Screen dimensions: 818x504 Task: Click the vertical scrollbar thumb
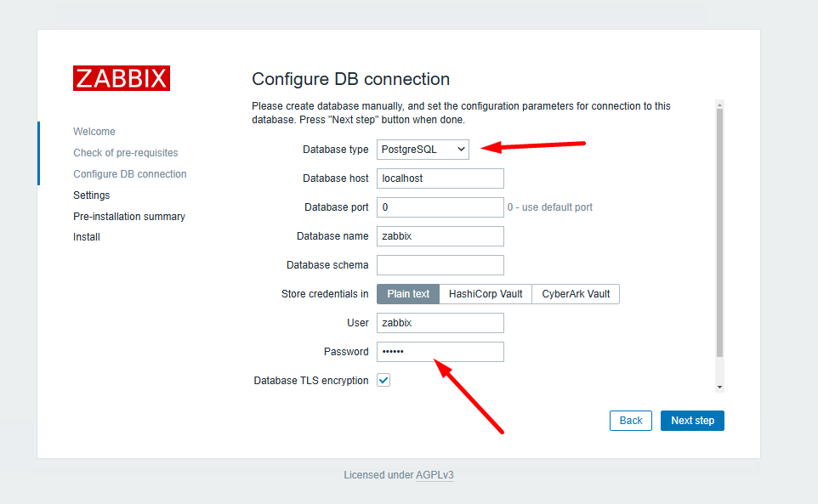[x=719, y=233]
